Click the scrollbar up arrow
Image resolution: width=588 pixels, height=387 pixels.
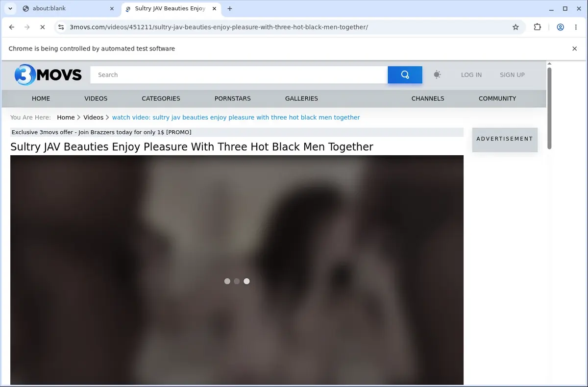tap(549, 64)
